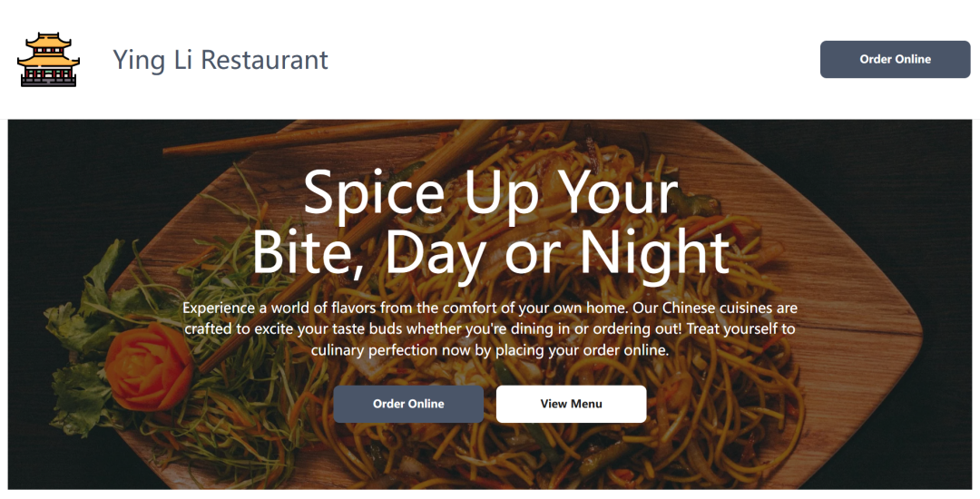
Task: Click the pagoda restaurant logo icon
Action: pyautogui.click(x=48, y=59)
